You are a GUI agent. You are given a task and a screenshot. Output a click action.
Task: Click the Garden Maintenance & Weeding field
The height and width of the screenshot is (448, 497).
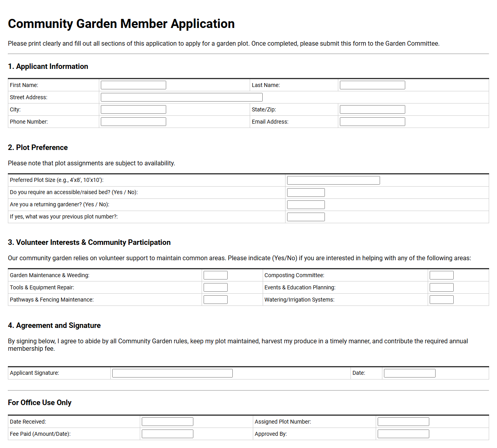tap(215, 275)
